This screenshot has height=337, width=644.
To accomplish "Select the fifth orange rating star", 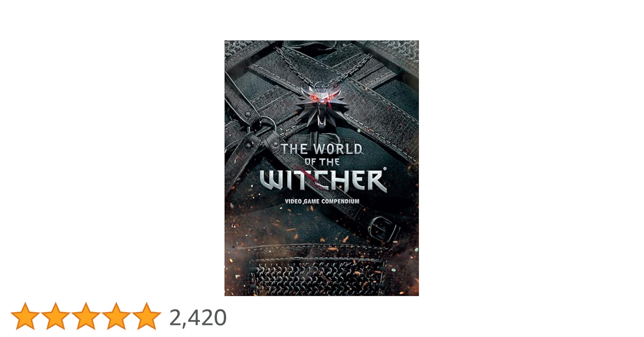I will click(x=147, y=316).
